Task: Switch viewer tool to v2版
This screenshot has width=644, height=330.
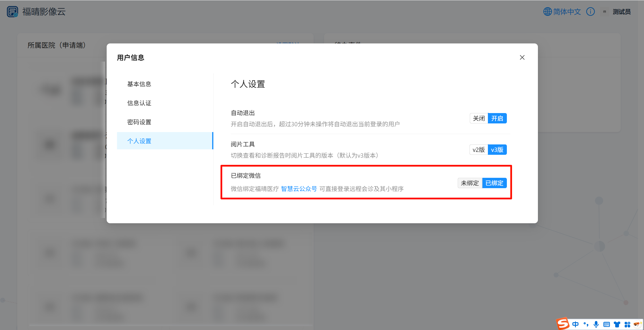Action: coord(478,150)
